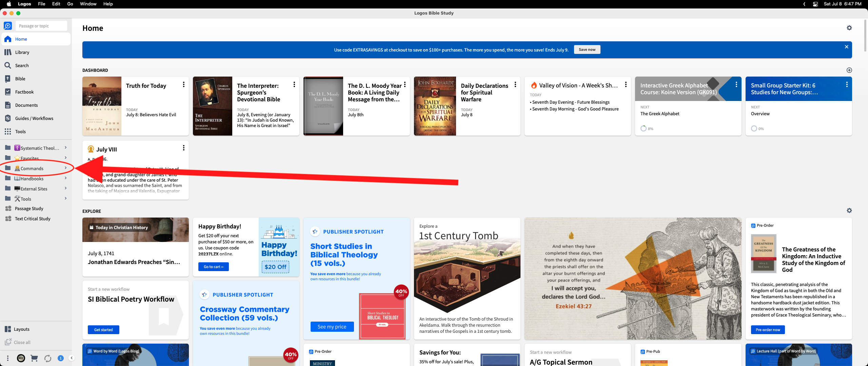The height and width of the screenshot is (366, 868).
Task: Open the Ezekiel 43:27 verse image card
Action: (x=633, y=279)
